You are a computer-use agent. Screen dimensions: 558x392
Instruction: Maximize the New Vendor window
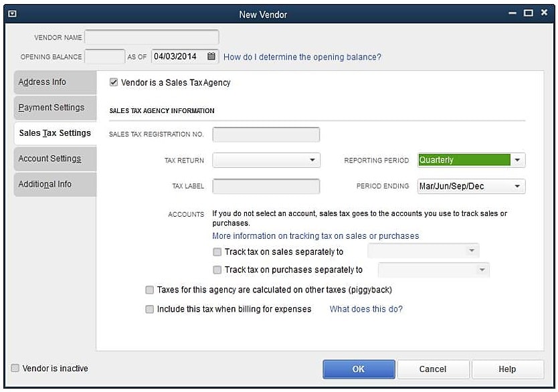tap(529, 13)
